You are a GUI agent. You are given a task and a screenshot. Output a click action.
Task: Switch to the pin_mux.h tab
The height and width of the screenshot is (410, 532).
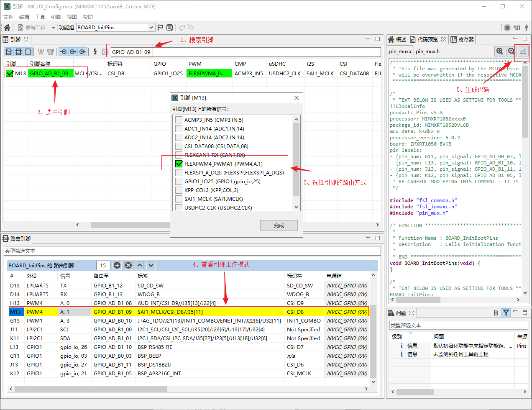click(427, 51)
